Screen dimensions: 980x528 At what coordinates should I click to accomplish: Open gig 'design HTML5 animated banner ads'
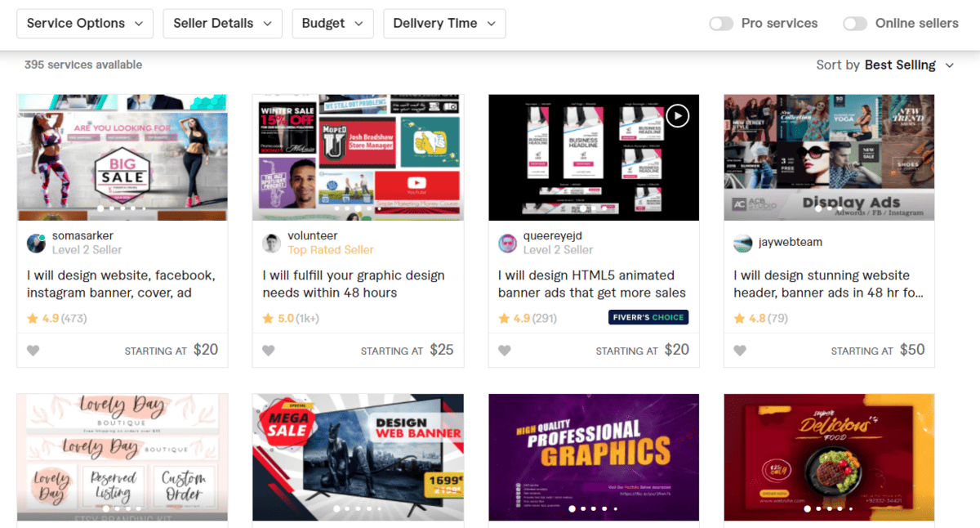coord(592,284)
